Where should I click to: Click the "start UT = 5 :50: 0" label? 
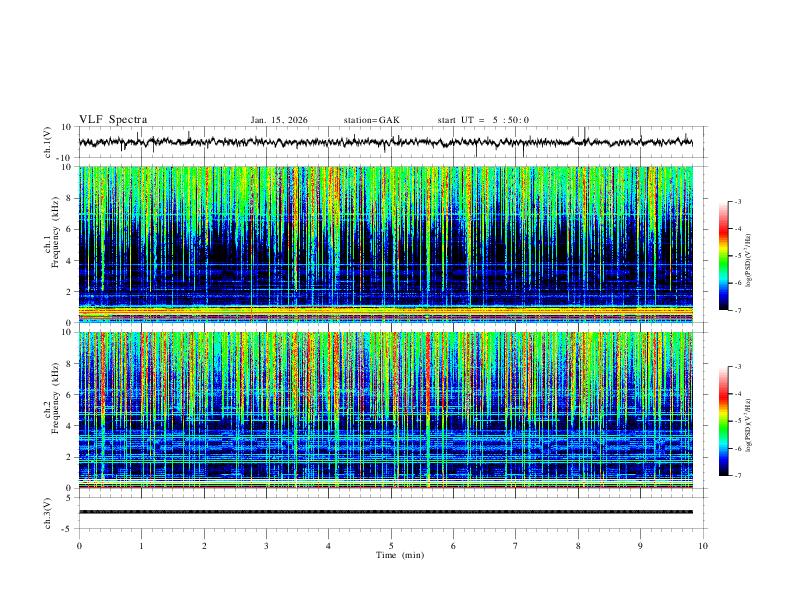(483, 120)
